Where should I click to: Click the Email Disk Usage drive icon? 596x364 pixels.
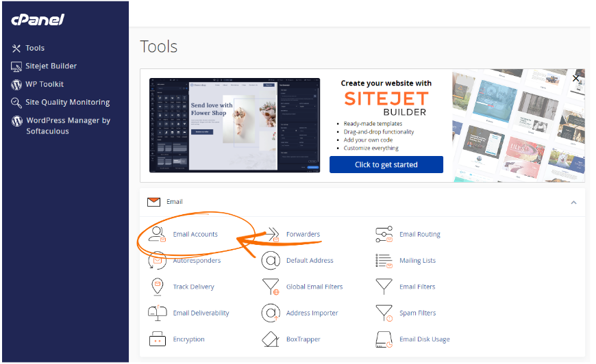[384, 339]
